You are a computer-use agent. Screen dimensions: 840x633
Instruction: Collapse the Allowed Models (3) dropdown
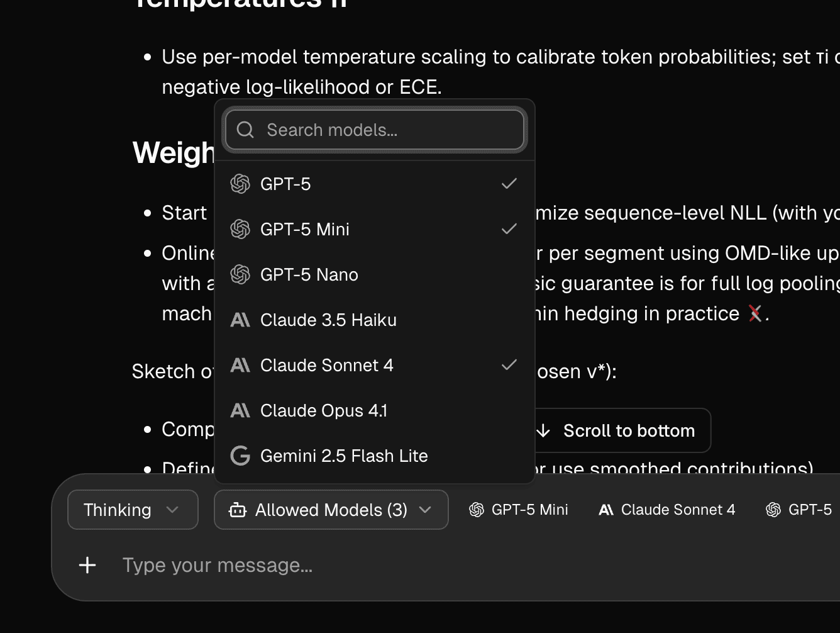(x=331, y=510)
